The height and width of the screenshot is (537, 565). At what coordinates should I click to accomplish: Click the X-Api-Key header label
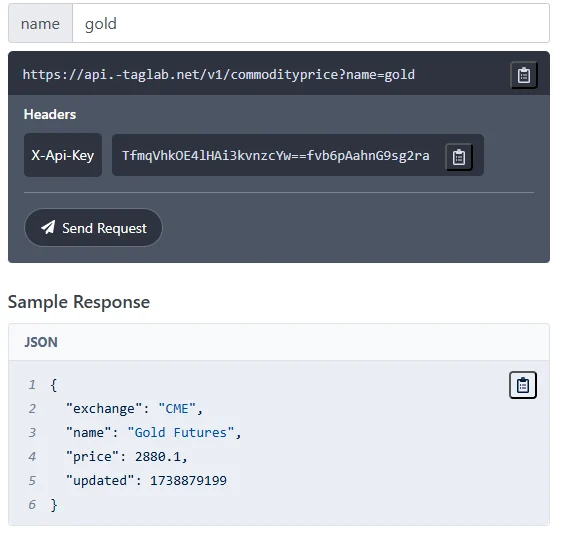[x=63, y=155]
